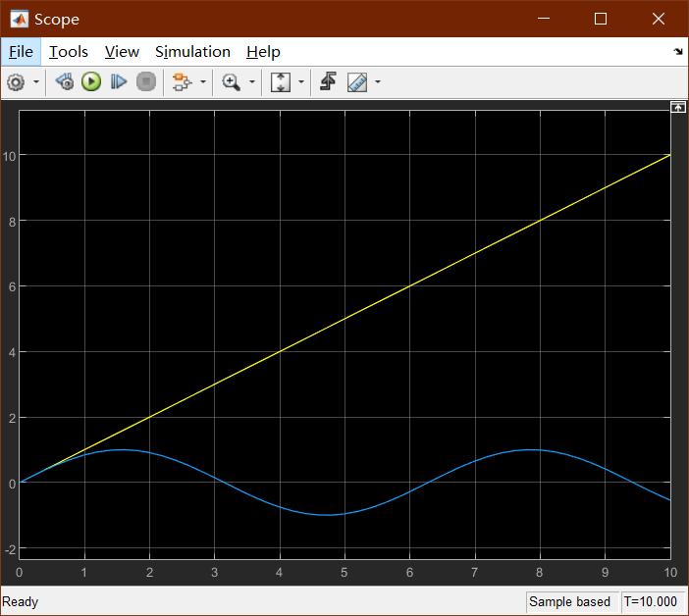Click the Help menu
The width and height of the screenshot is (689, 616).
point(263,52)
